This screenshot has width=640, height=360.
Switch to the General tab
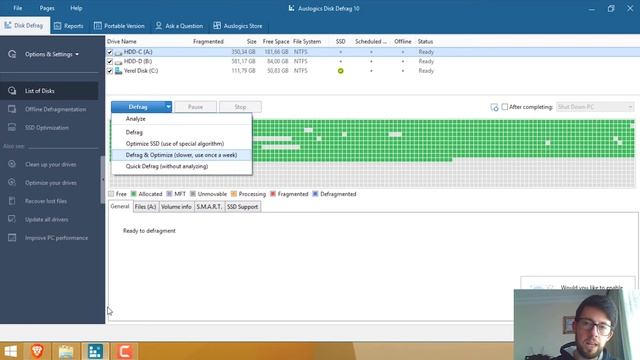(x=120, y=207)
